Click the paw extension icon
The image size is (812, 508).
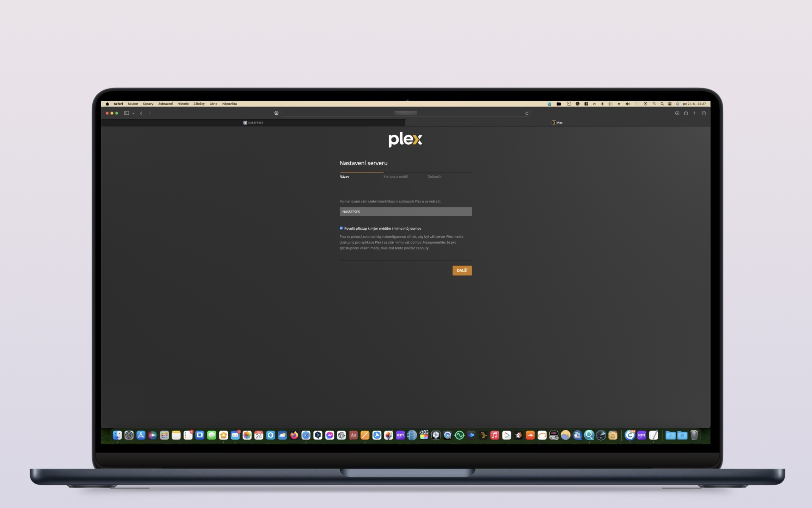[276, 113]
